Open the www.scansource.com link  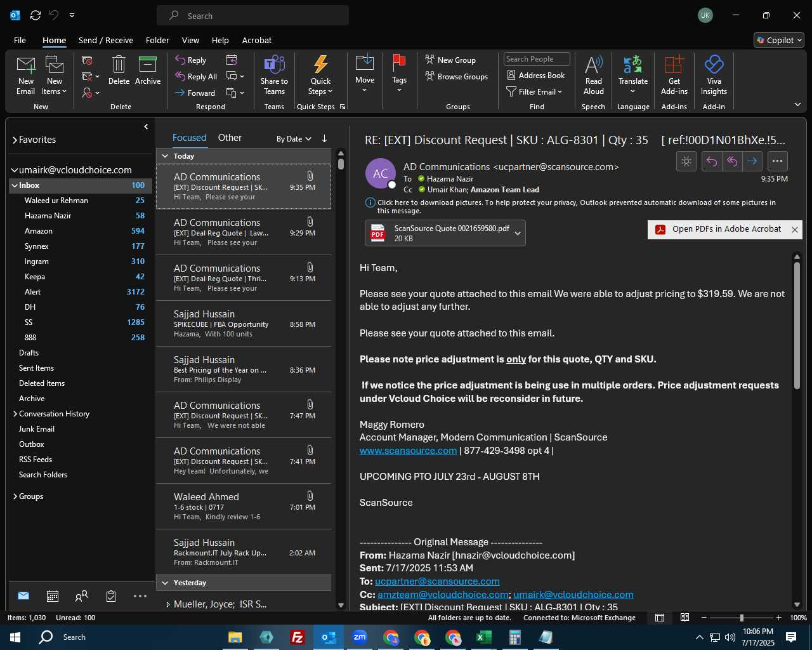pyautogui.click(x=408, y=451)
